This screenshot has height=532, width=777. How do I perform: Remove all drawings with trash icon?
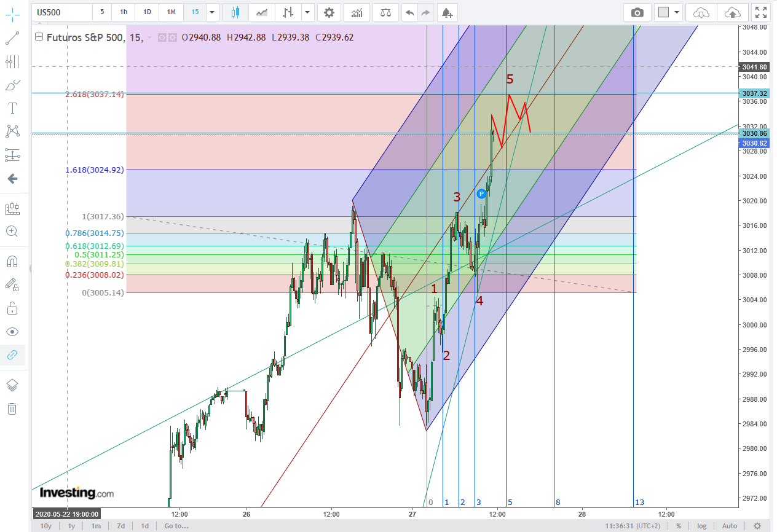coord(12,409)
